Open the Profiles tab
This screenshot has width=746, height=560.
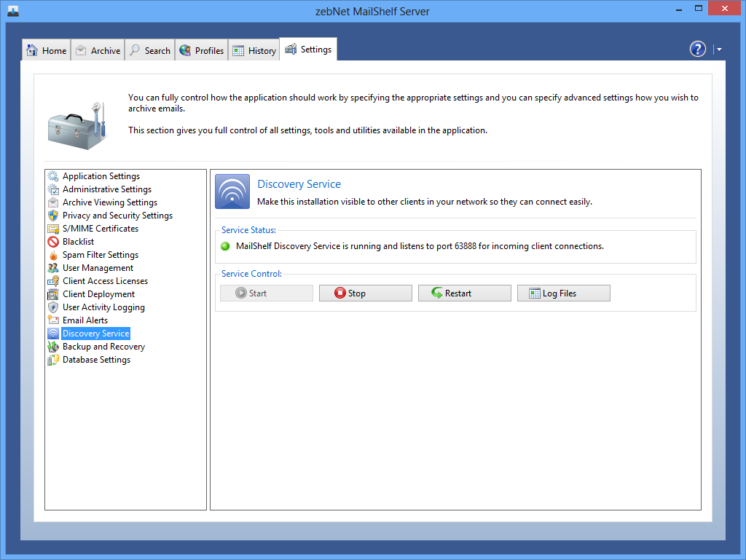tap(201, 50)
